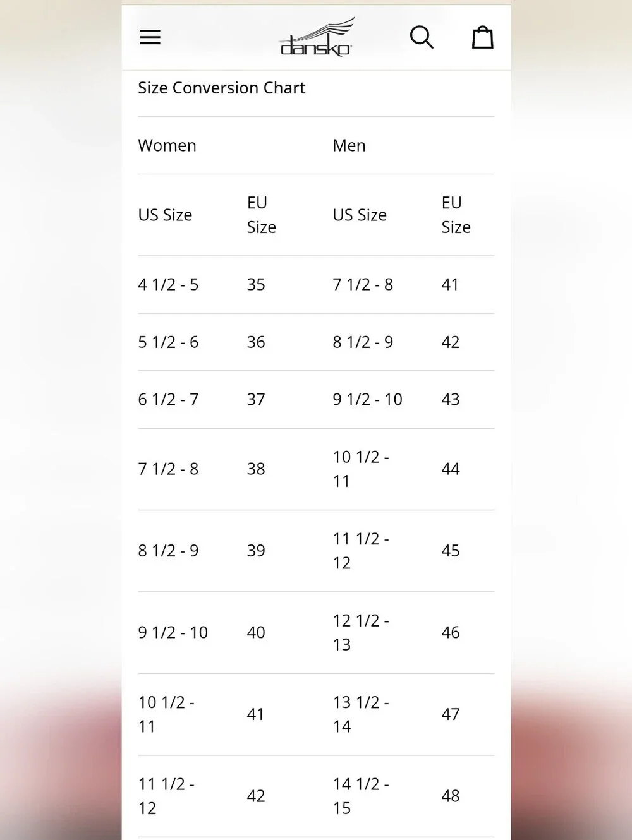Click women's EU size 37 value
Image resolution: width=632 pixels, height=840 pixels.
point(256,400)
